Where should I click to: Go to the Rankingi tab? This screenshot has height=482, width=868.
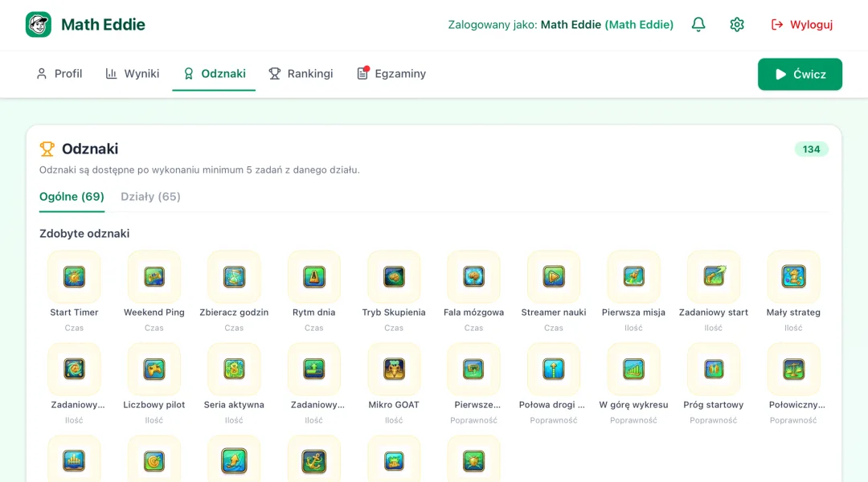[x=301, y=74]
